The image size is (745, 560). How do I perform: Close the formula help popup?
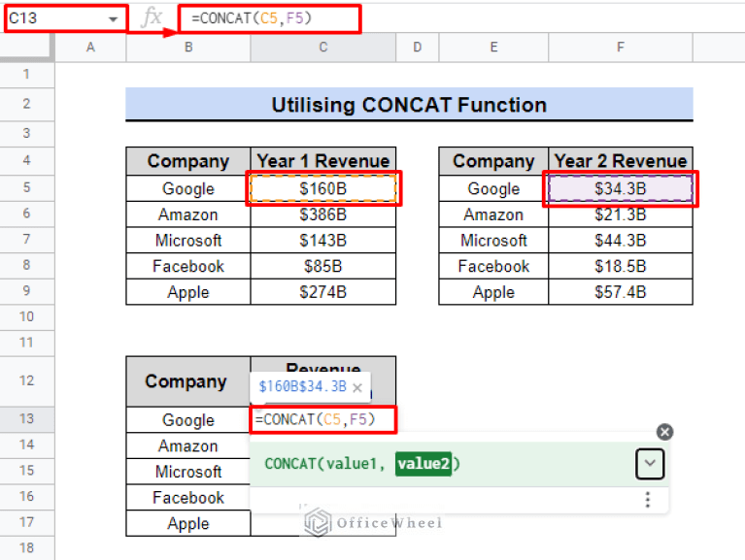pyautogui.click(x=664, y=432)
